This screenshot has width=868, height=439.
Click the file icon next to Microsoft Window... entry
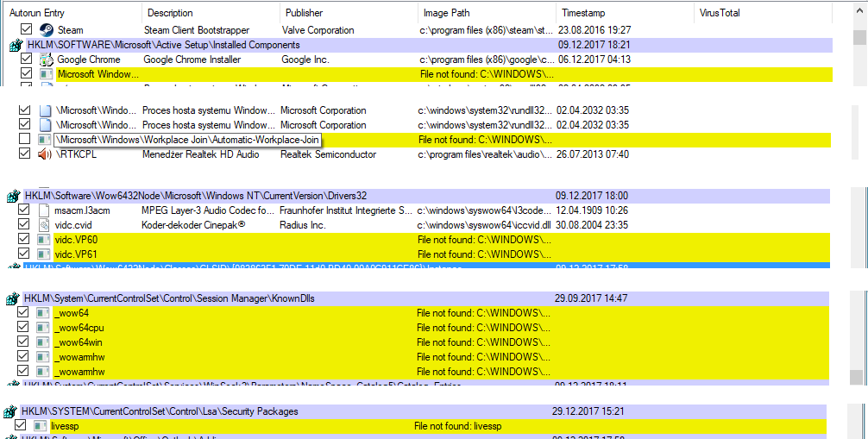click(x=47, y=74)
